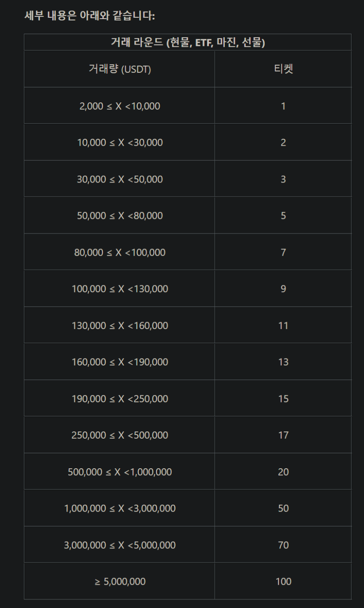364x608 pixels.
Task: Select the ticket count cell showing 17
Action: (x=283, y=435)
